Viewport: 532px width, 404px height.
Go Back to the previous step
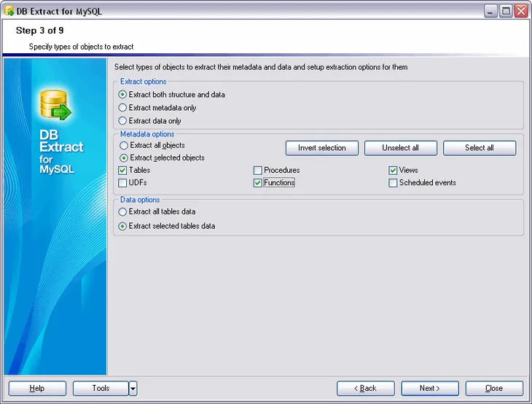click(x=366, y=388)
